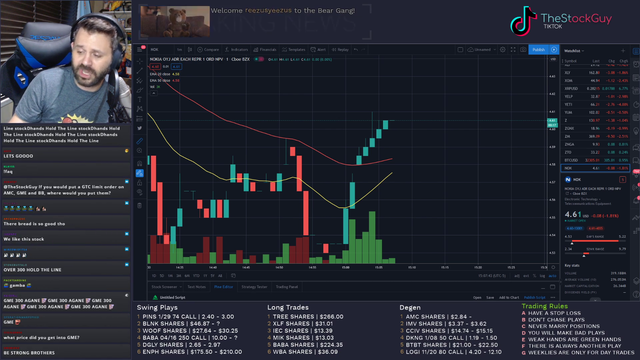Toggle lock all drawings
Viewport: 640px width, 360px height.
point(140,182)
